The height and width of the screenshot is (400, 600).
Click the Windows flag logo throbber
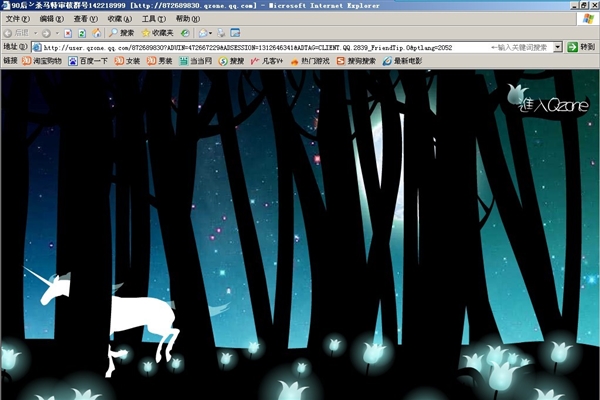click(x=588, y=19)
